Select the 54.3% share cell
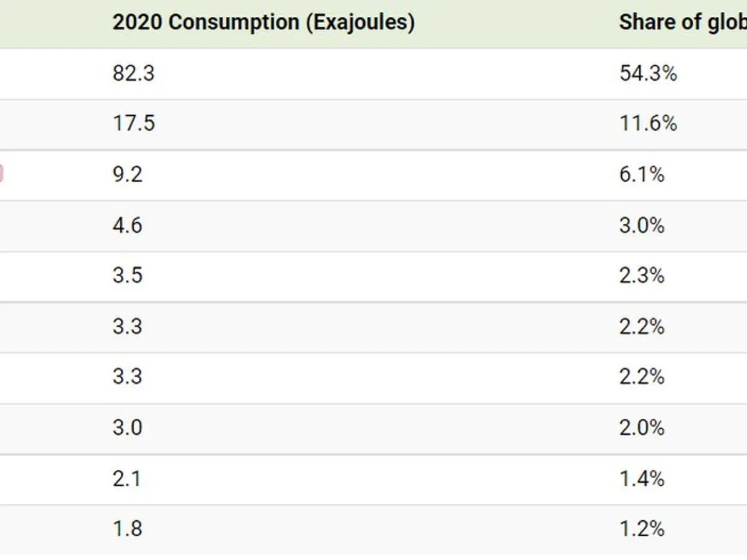This screenshot has height=560, width=747. tap(647, 73)
